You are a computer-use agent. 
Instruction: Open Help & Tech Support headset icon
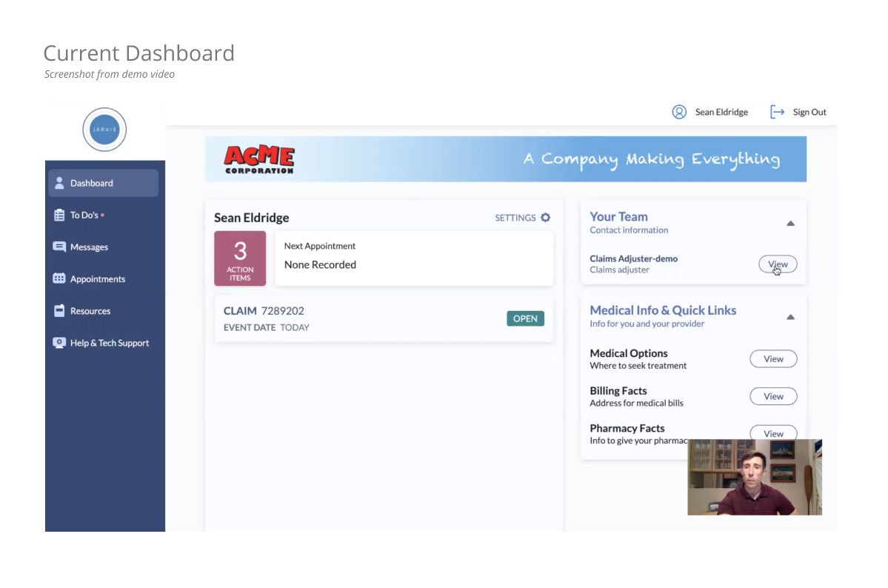pyautogui.click(x=59, y=342)
